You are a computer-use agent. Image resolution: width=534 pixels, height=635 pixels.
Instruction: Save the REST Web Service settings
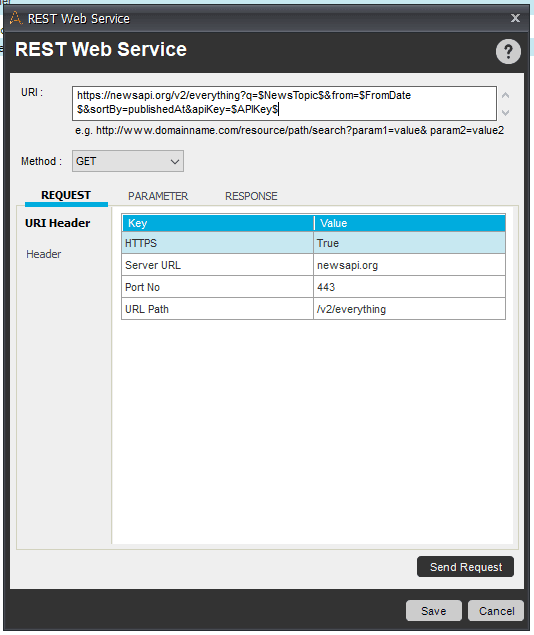click(434, 611)
